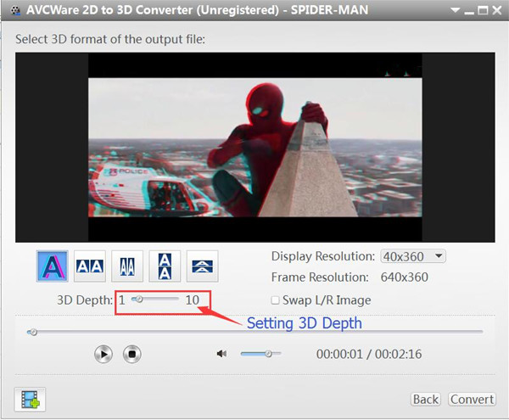
Task: Close the converter window
Action: (x=496, y=10)
